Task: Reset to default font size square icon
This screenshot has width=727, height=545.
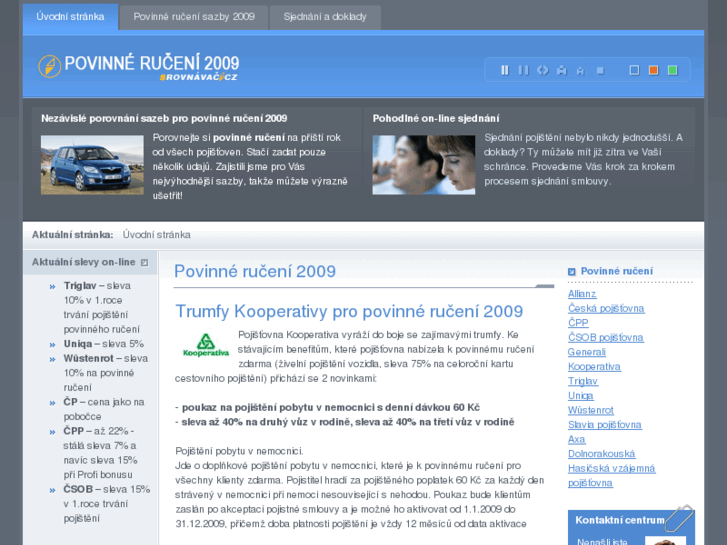Action: point(600,71)
